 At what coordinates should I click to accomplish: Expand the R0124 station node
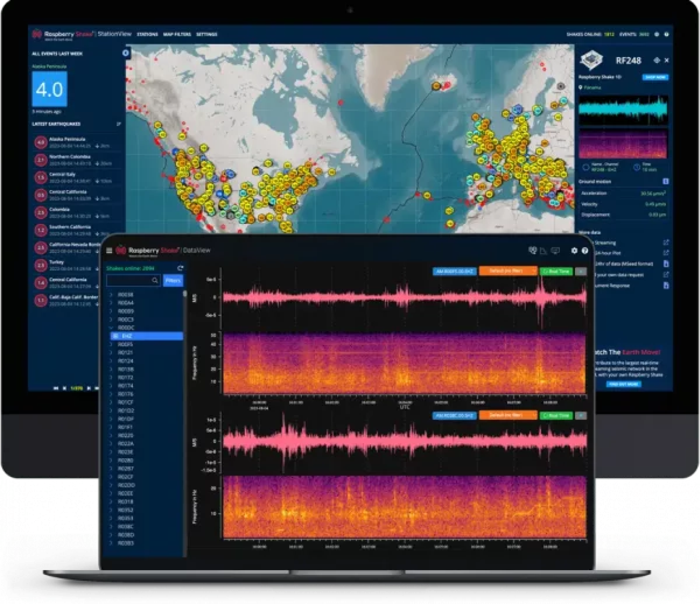111,361
